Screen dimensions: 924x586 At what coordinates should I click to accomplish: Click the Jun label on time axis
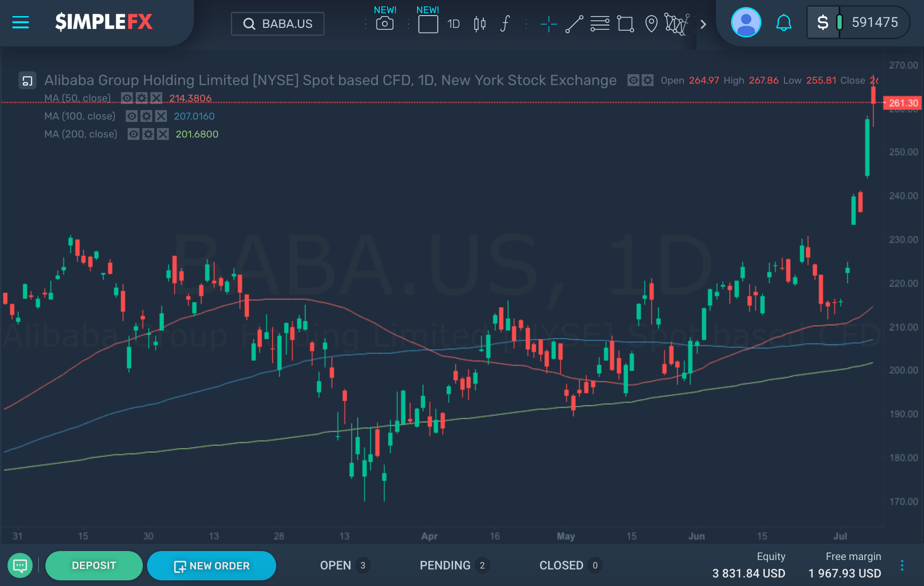pyautogui.click(x=696, y=536)
